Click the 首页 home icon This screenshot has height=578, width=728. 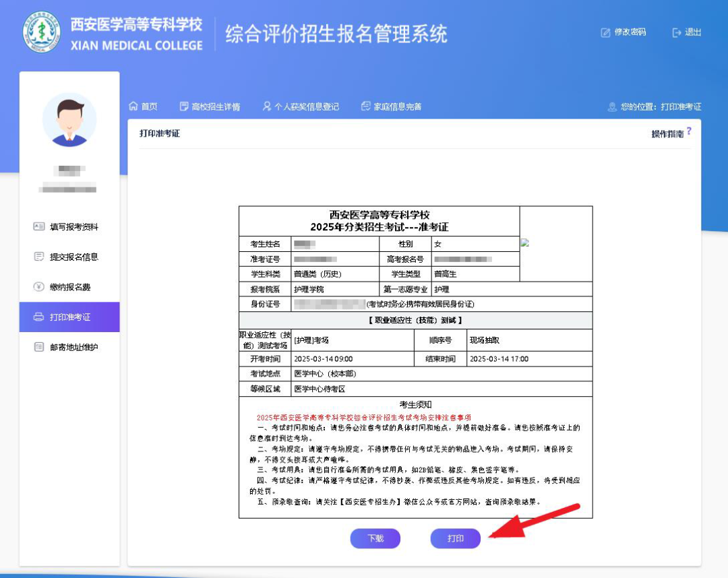pyautogui.click(x=133, y=106)
